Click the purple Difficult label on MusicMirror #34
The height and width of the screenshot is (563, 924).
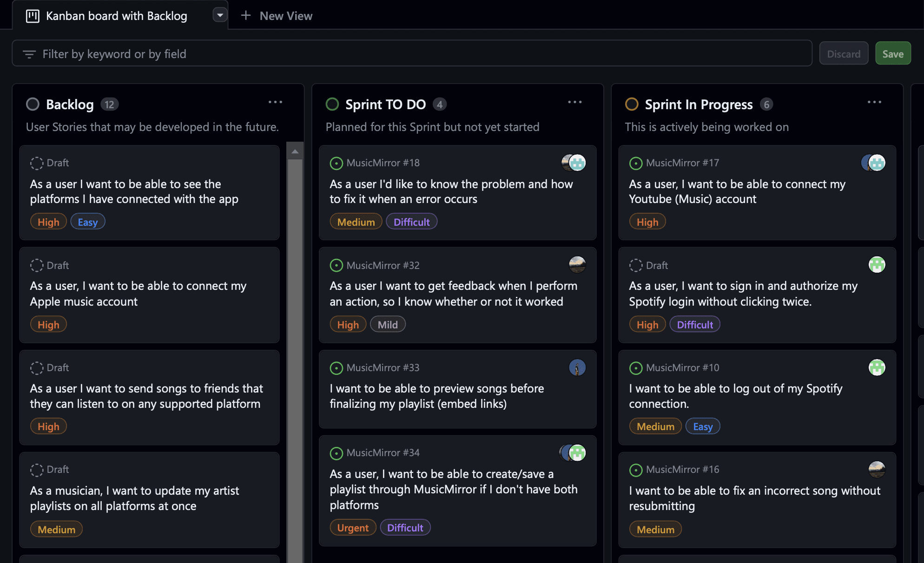(405, 528)
